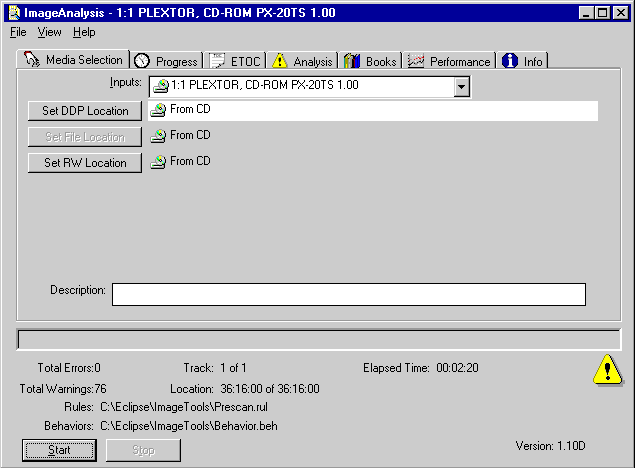Click the ETOC tab notepad icon

point(217,61)
